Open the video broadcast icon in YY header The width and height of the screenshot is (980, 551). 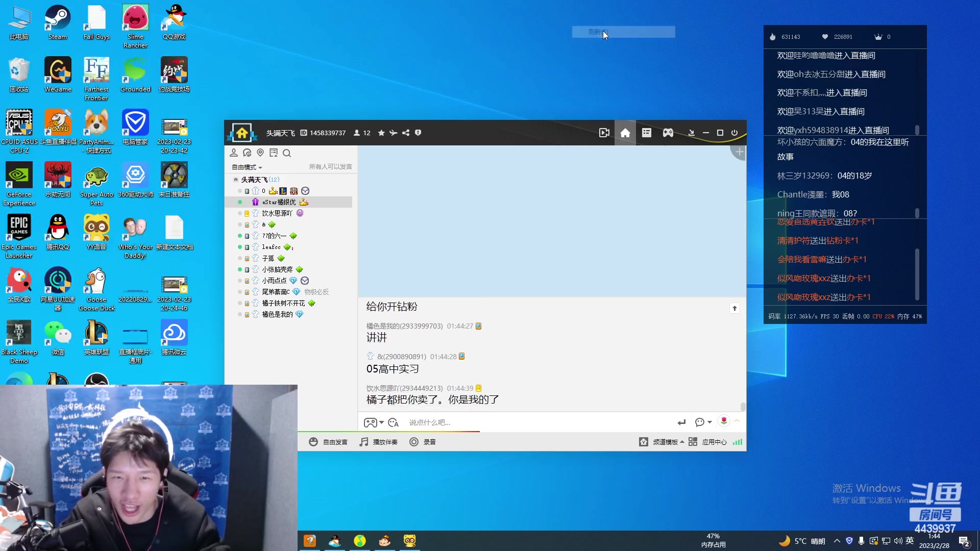604,133
